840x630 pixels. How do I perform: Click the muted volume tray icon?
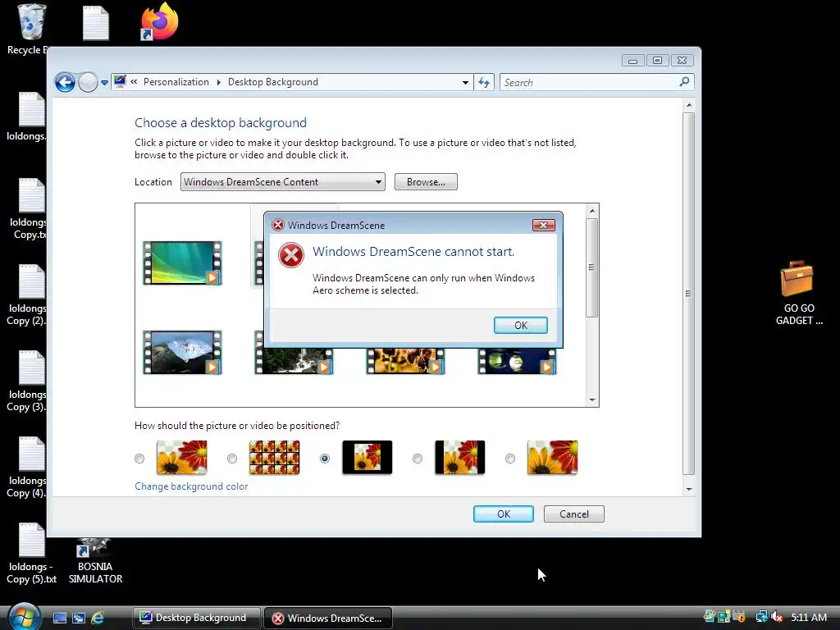point(776,617)
